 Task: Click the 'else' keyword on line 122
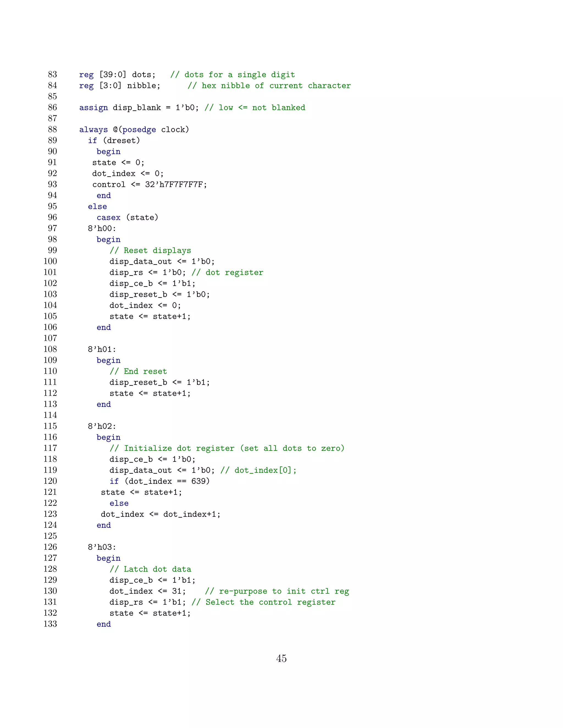(119, 504)
